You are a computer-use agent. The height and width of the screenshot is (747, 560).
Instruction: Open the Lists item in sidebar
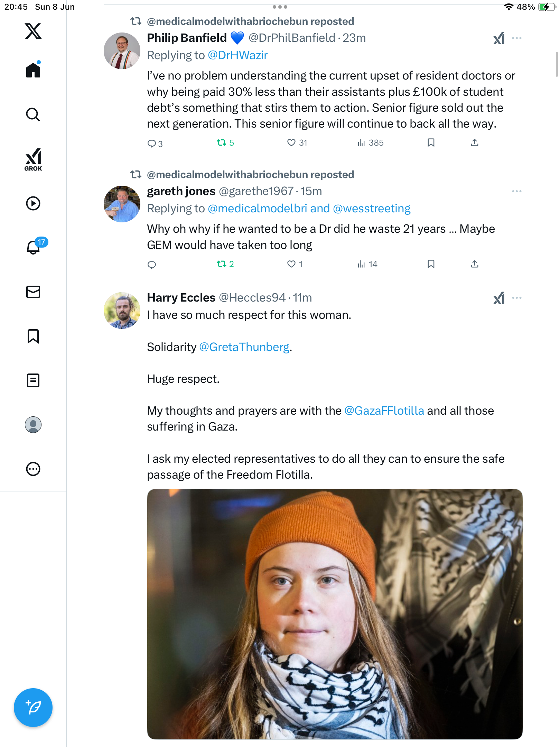(x=33, y=380)
